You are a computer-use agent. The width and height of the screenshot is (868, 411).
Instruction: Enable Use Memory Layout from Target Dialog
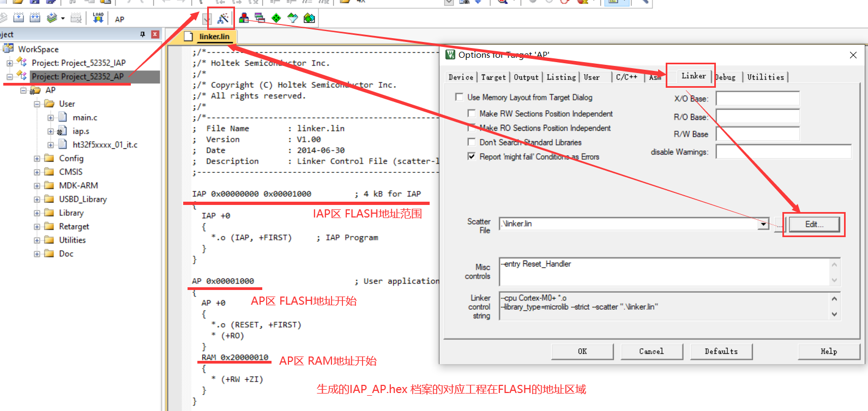(x=459, y=97)
